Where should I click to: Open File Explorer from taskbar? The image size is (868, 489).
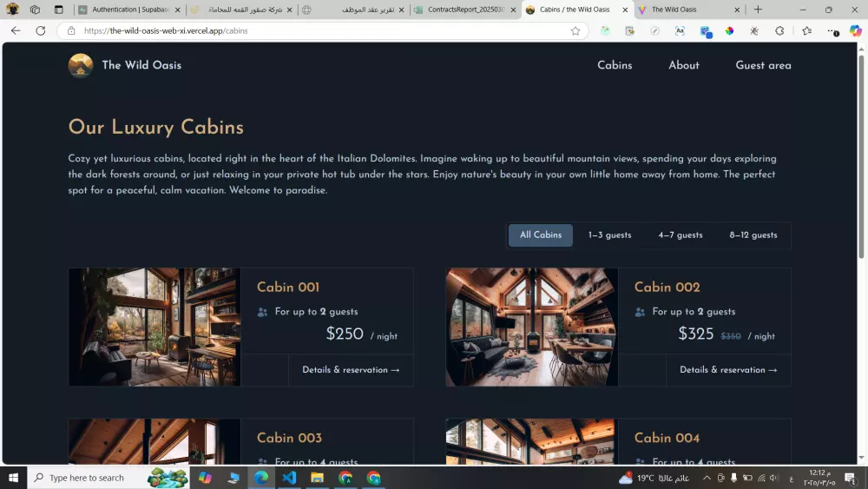point(317,478)
